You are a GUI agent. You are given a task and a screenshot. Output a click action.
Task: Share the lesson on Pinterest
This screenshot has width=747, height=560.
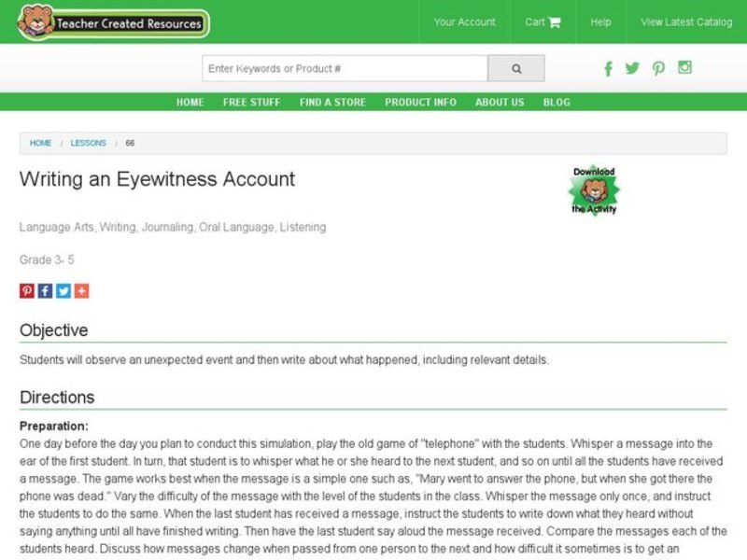tap(26, 290)
